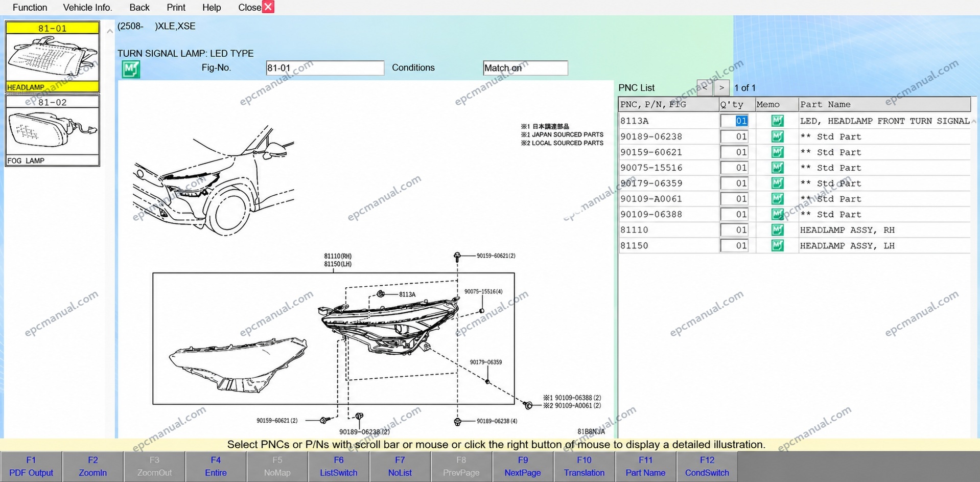Select HEADLAMP ASSY, LH row
Screen dimensions: 980x482
pos(794,245)
